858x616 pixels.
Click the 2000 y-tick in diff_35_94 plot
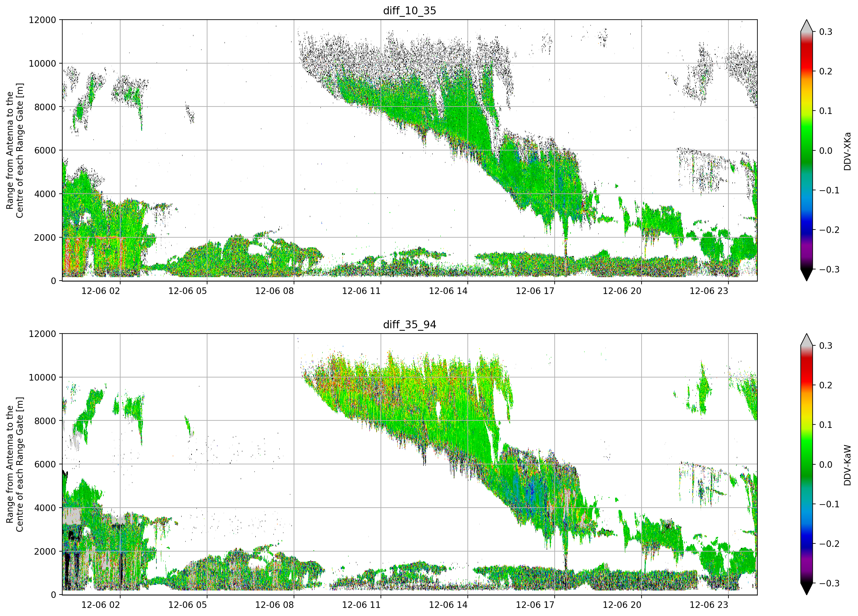coord(45,551)
